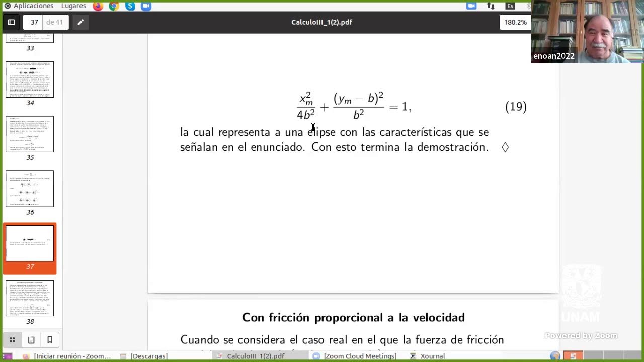Switch to Xournal taskbar window

click(428, 356)
